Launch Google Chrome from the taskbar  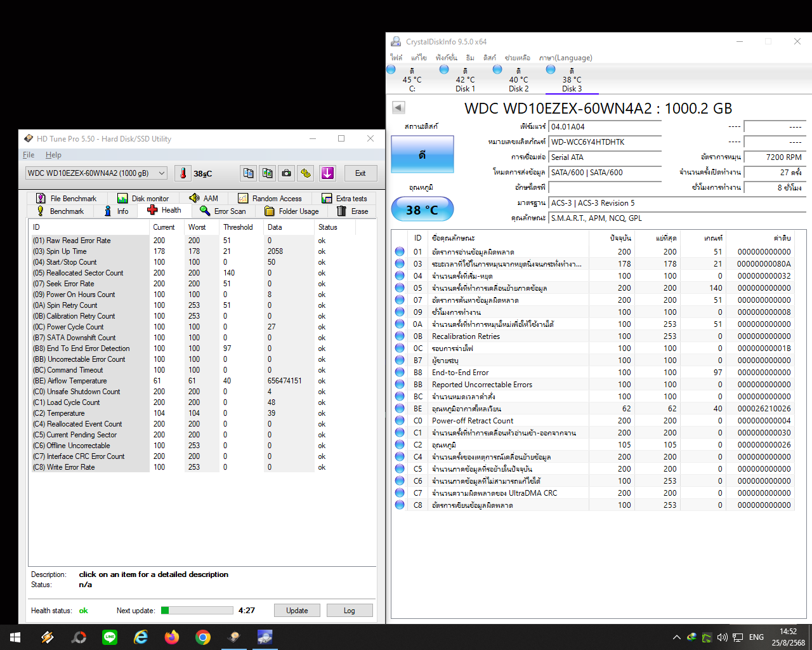pyautogui.click(x=203, y=637)
